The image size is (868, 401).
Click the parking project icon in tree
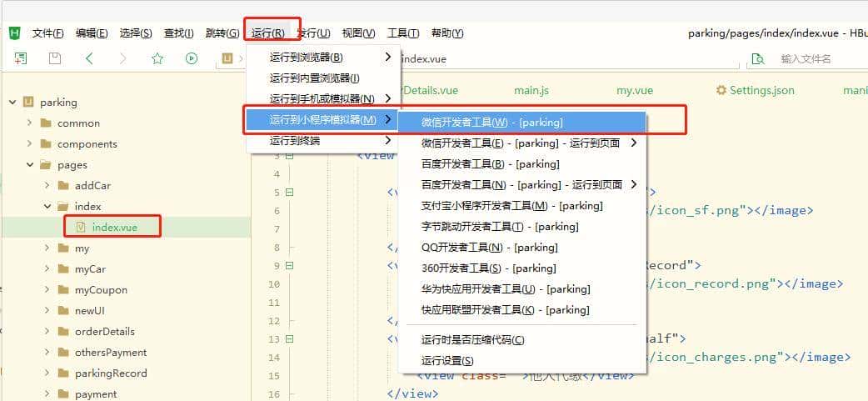point(28,102)
